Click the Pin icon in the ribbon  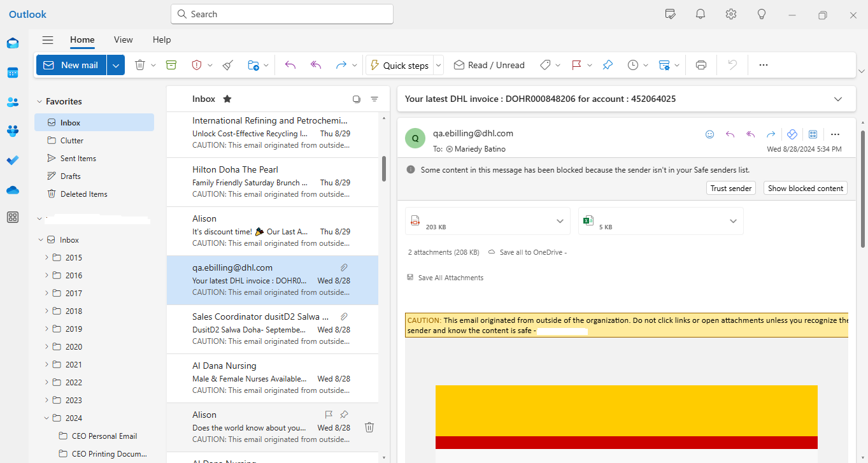(x=608, y=65)
